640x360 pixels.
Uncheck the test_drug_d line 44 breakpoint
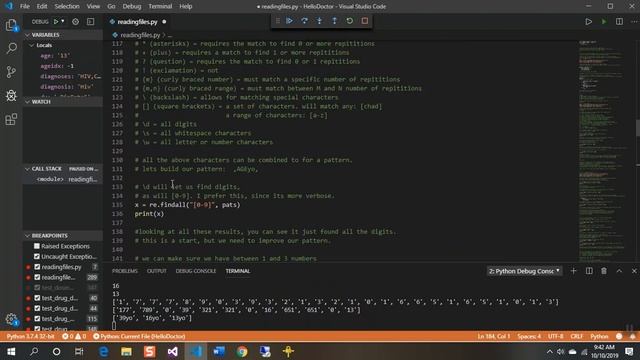click(37, 309)
